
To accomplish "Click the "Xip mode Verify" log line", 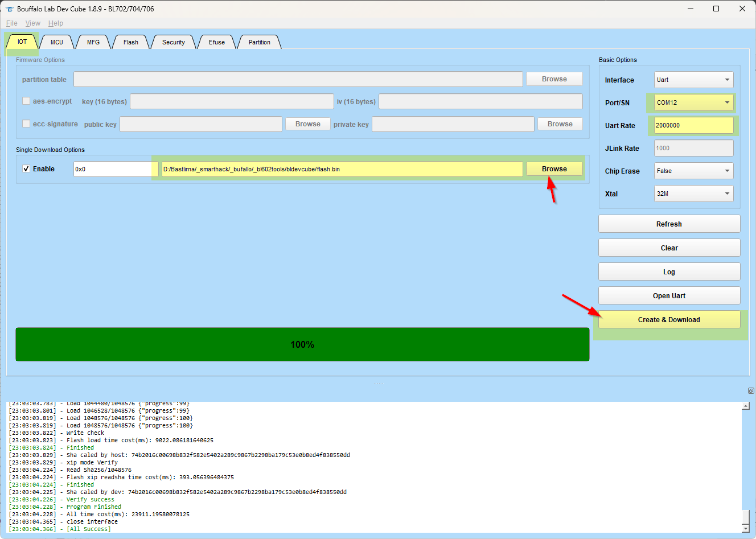I will pyautogui.click(x=63, y=463).
